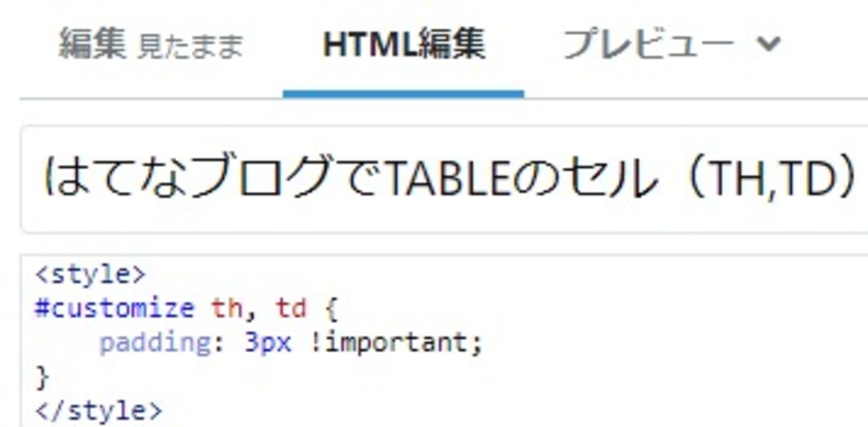Click the semicolon ending the padding line

[x=476, y=343]
